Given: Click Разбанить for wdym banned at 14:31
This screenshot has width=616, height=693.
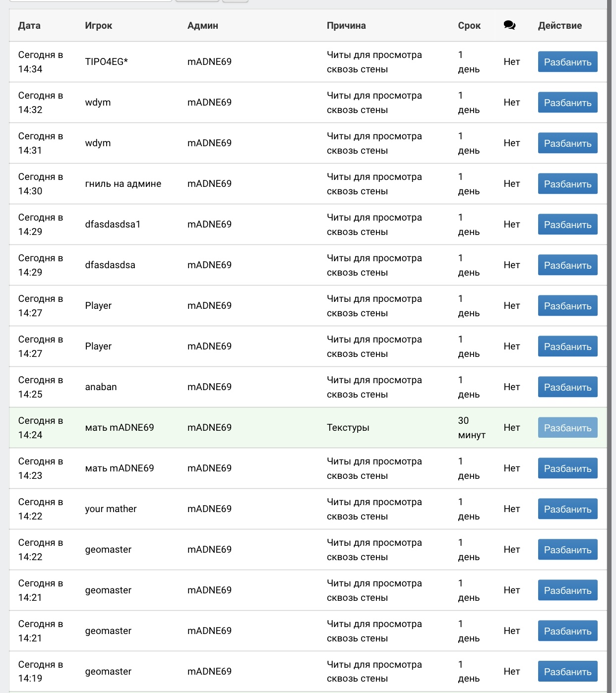Looking at the screenshot, I should tap(567, 143).
